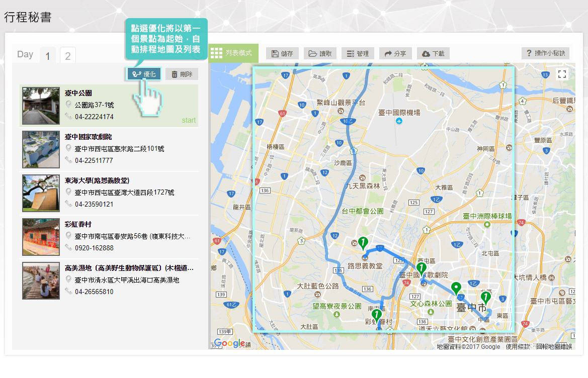Viewport: 588px width, 378px height.
Task: Select 高美濕地 itinerary entry
Action: tap(129, 268)
